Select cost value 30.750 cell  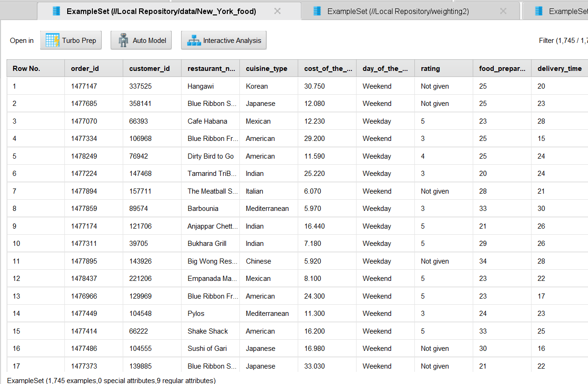click(327, 86)
